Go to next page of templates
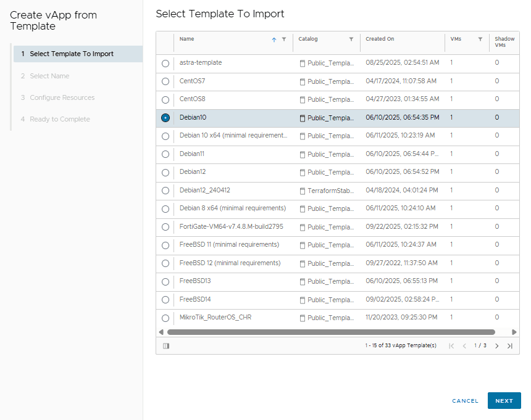 coord(497,346)
